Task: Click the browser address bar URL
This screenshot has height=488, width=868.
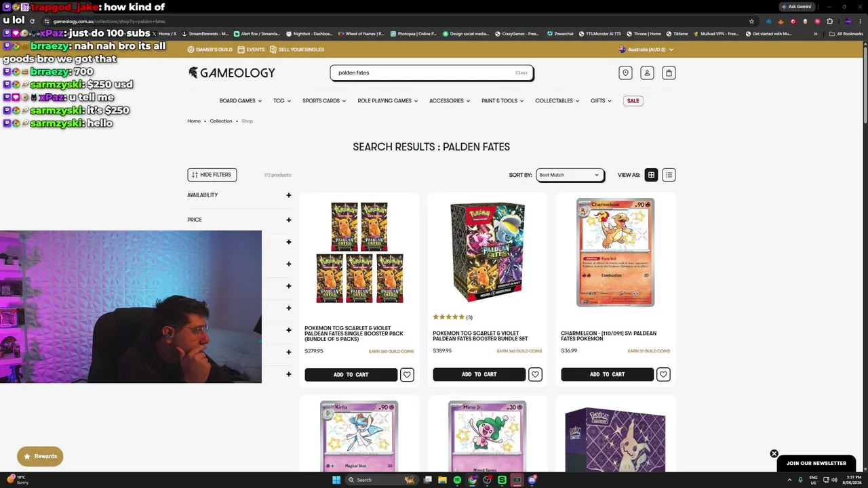Action: (x=108, y=21)
